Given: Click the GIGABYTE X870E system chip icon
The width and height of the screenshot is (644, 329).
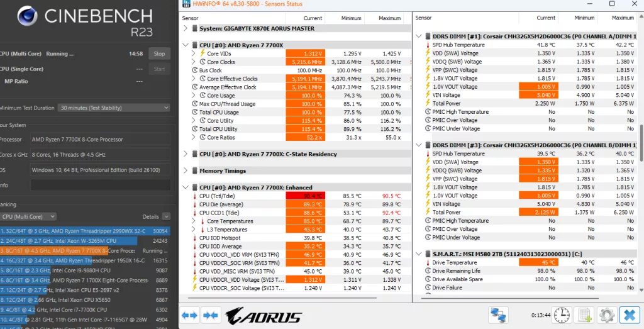Looking at the screenshot, I should pyautogui.click(x=194, y=28).
